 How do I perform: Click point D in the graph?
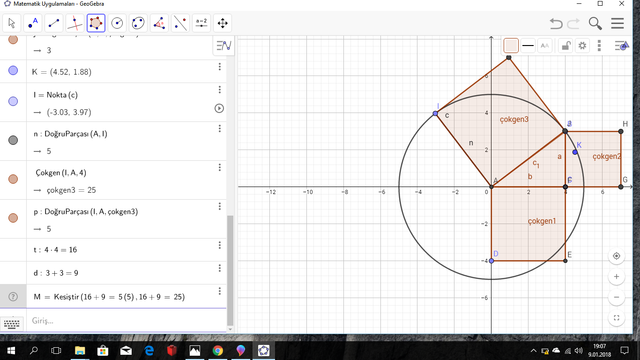491,261
